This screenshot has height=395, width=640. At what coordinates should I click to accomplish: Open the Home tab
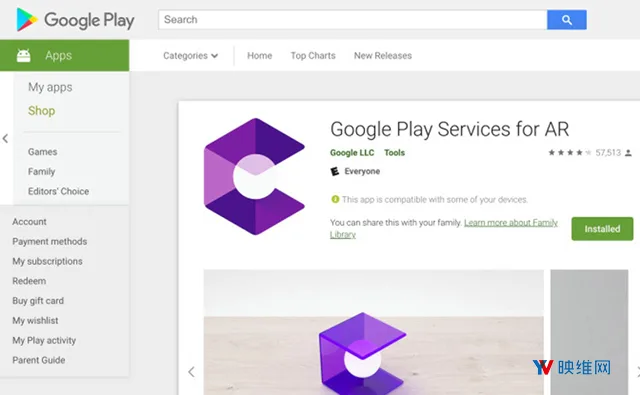[x=260, y=55]
